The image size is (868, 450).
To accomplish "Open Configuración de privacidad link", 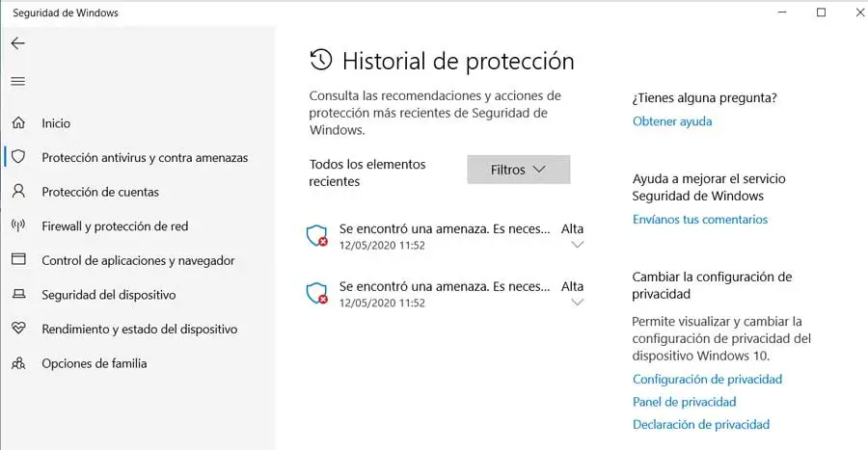I will pyautogui.click(x=707, y=380).
